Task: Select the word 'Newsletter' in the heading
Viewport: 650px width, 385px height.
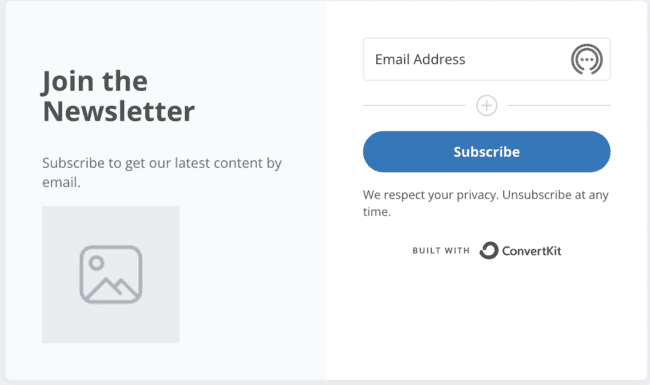Action: (119, 111)
